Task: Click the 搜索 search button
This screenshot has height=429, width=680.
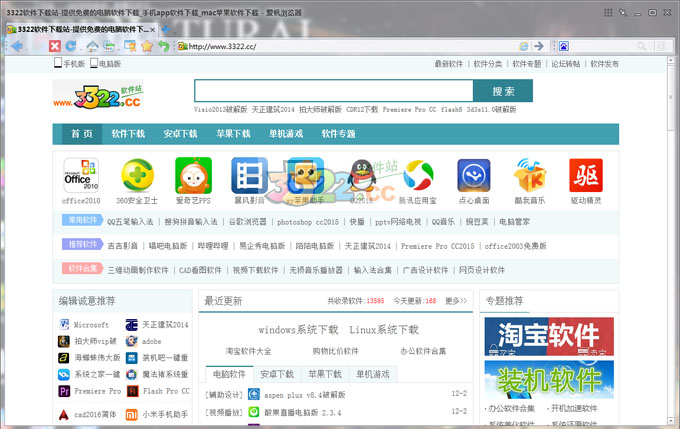Action: point(503,91)
